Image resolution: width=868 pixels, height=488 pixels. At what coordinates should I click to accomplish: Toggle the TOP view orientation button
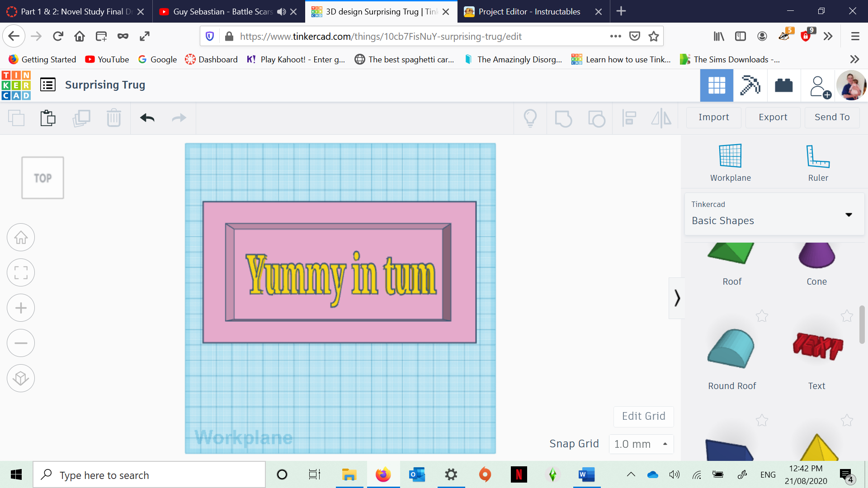pos(43,178)
